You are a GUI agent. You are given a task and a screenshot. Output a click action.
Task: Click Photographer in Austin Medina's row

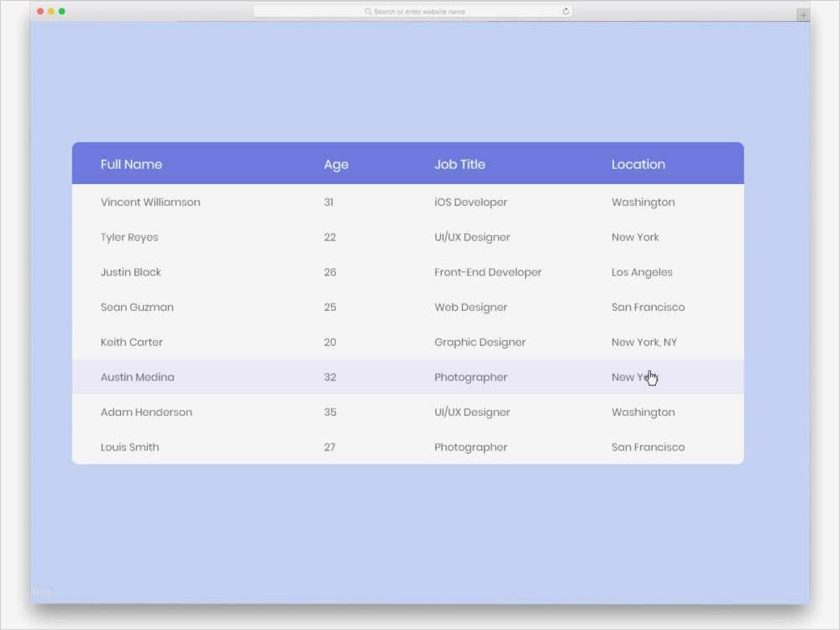[471, 377]
